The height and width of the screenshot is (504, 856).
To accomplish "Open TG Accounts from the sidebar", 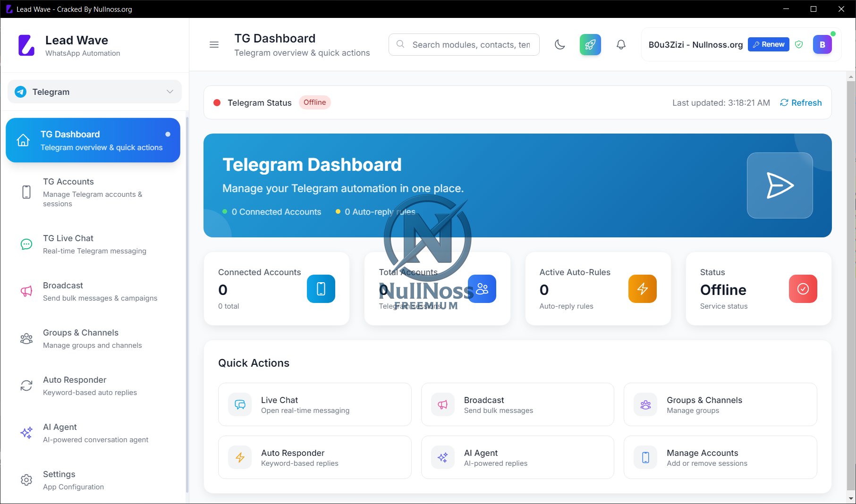I will tap(93, 193).
